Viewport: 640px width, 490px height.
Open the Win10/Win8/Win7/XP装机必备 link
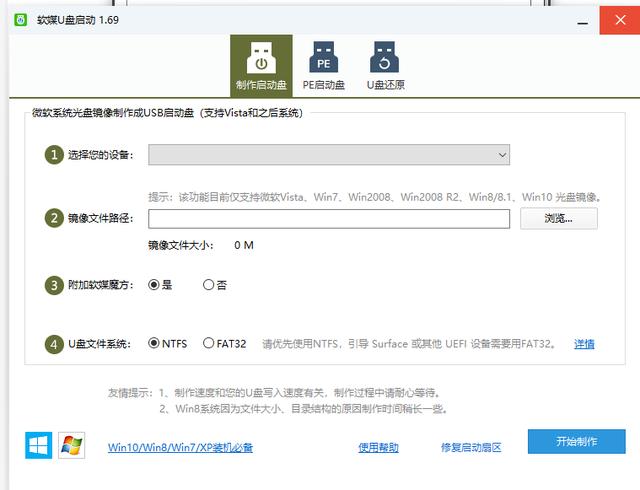click(x=180, y=448)
